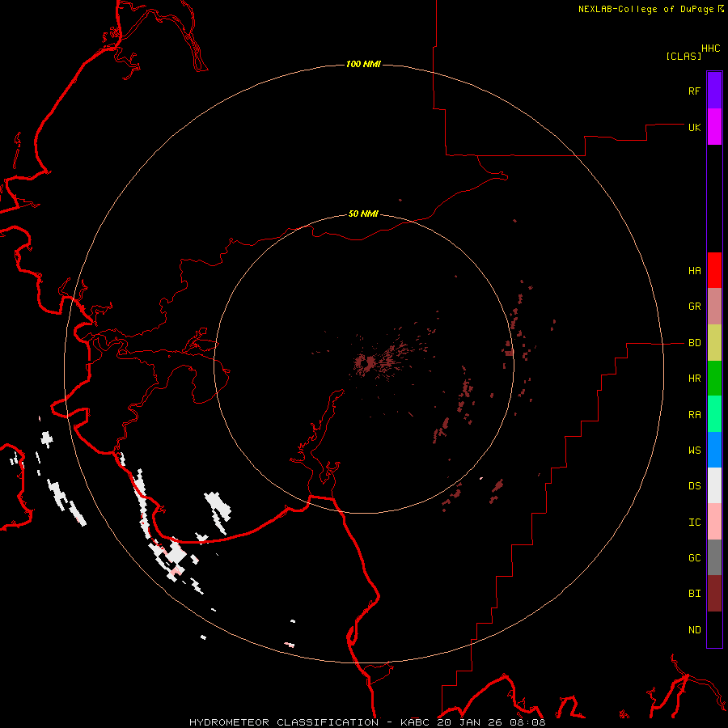The height and width of the screenshot is (728, 728).
Task: Select the BD yellow legend block
Action: click(x=714, y=343)
